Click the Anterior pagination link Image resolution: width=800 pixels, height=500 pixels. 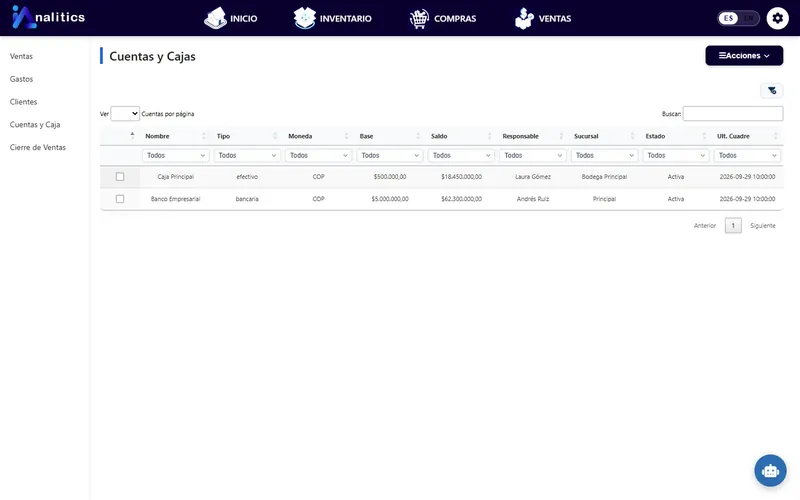click(705, 226)
